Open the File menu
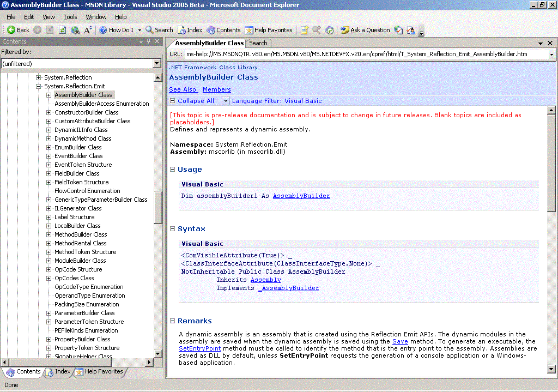 pyautogui.click(x=11, y=17)
